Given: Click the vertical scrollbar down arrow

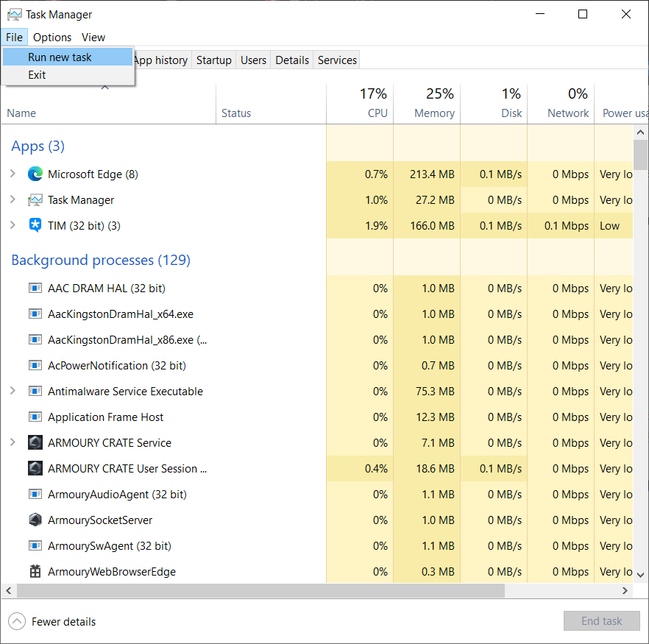Looking at the screenshot, I should [x=640, y=575].
